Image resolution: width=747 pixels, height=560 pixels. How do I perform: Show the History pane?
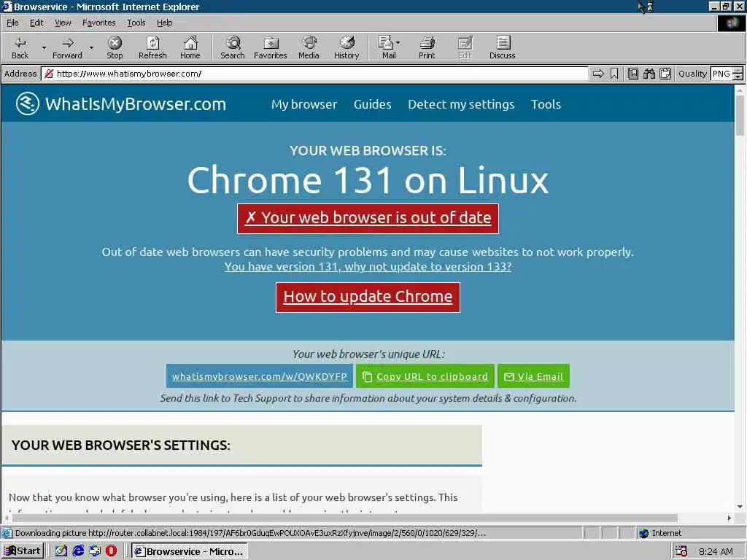[347, 47]
